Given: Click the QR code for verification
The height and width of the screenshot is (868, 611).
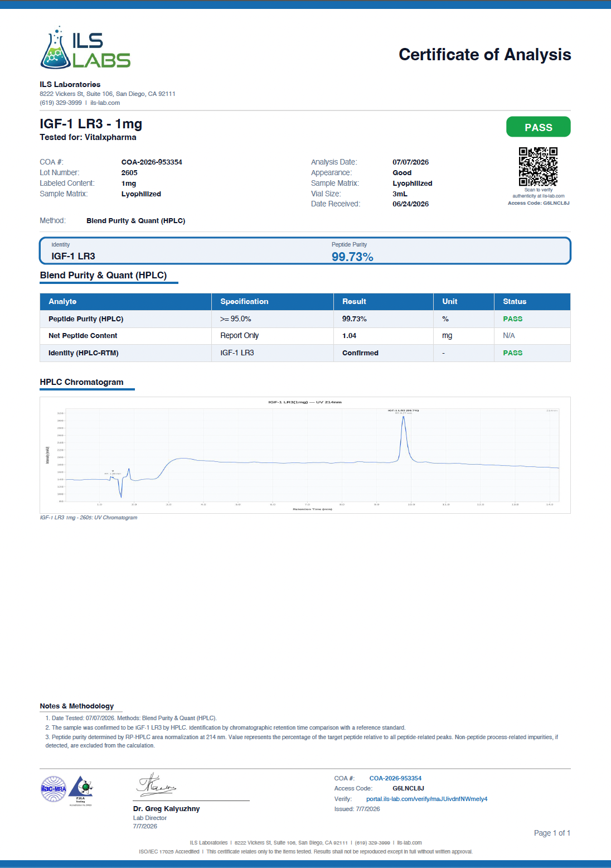Looking at the screenshot, I should pos(538,167).
